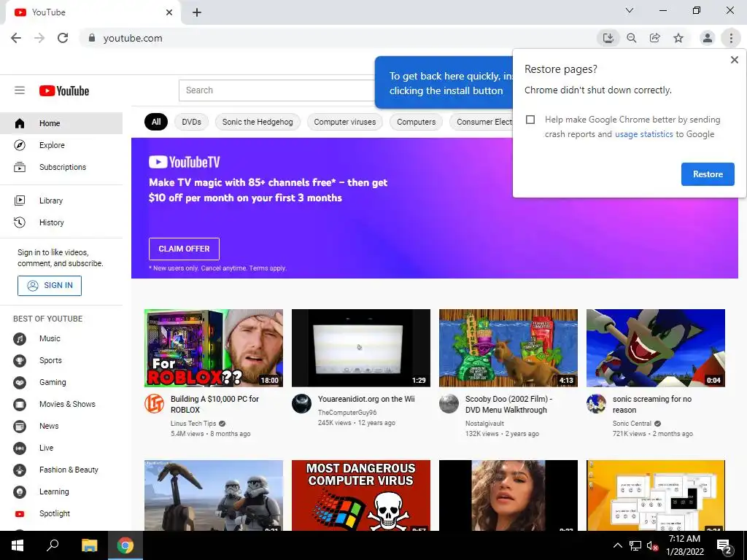
Task: Open History in the sidebar
Action: coord(61,222)
